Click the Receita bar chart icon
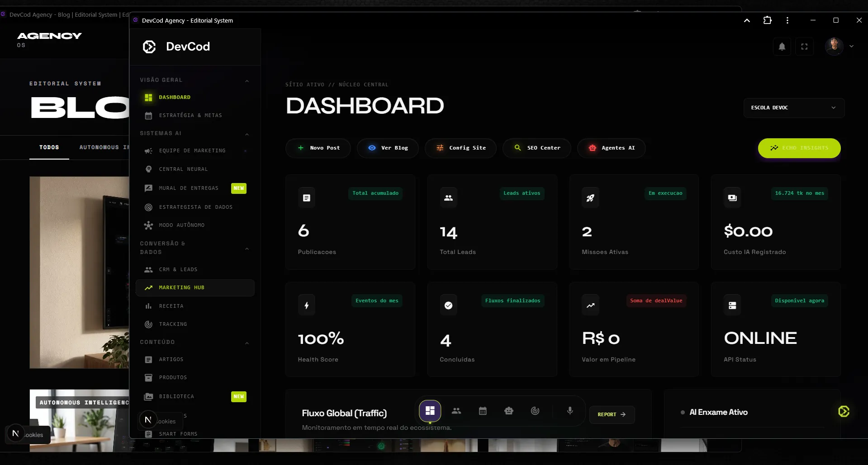The image size is (868, 465). click(x=148, y=306)
